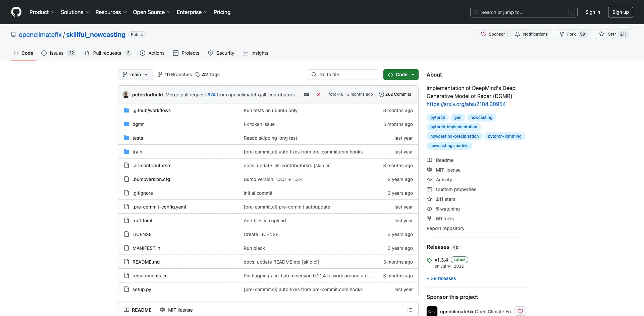Open the Solutions menu
Image resolution: width=644 pixels, height=316 pixels.
pos(75,12)
